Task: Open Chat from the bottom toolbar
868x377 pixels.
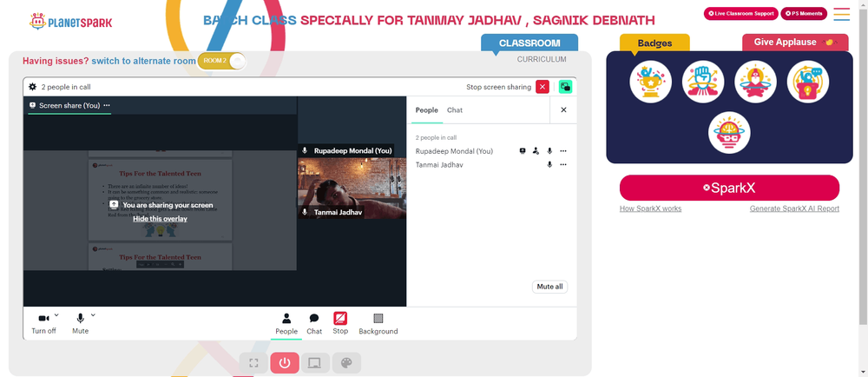Action: point(314,324)
